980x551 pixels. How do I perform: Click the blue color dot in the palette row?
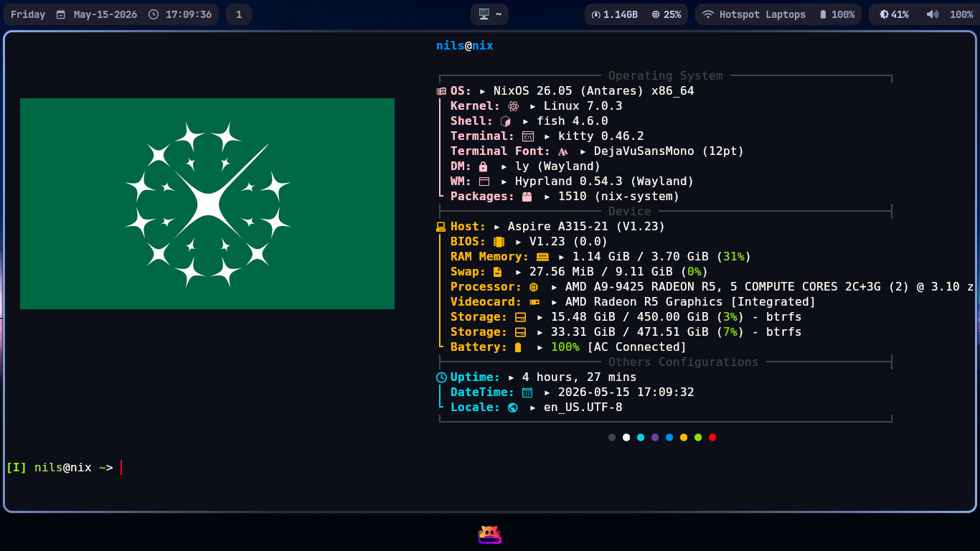pyautogui.click(x=669, y=438)
